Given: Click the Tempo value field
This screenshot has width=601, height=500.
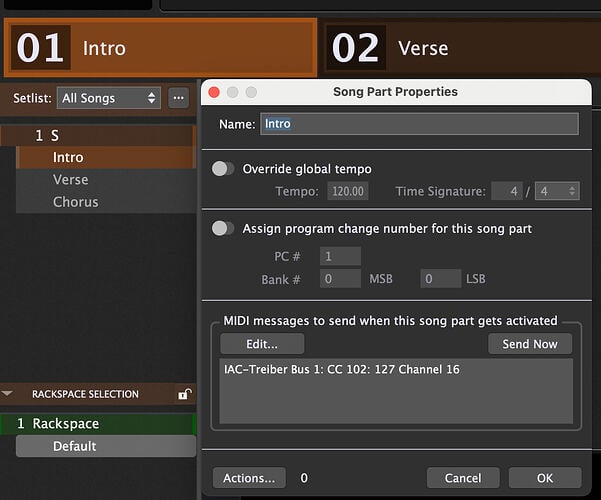Looking at the screenshot, I should (x=349, y=191).
